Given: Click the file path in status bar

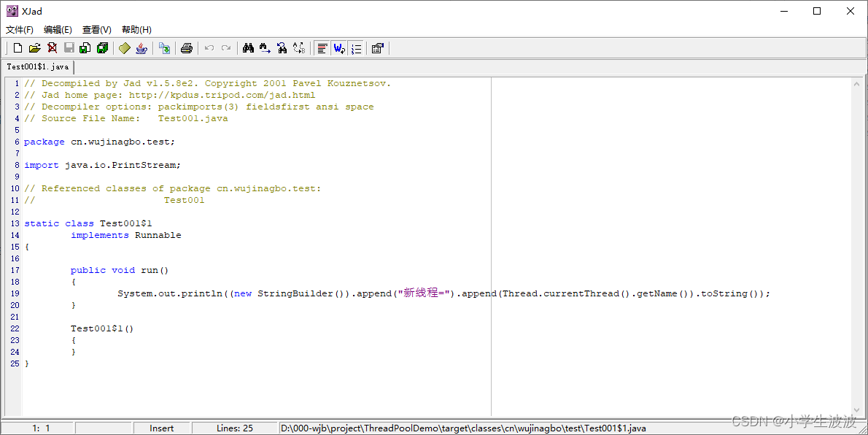Looking at the screenshot, I should pos(463,428).
